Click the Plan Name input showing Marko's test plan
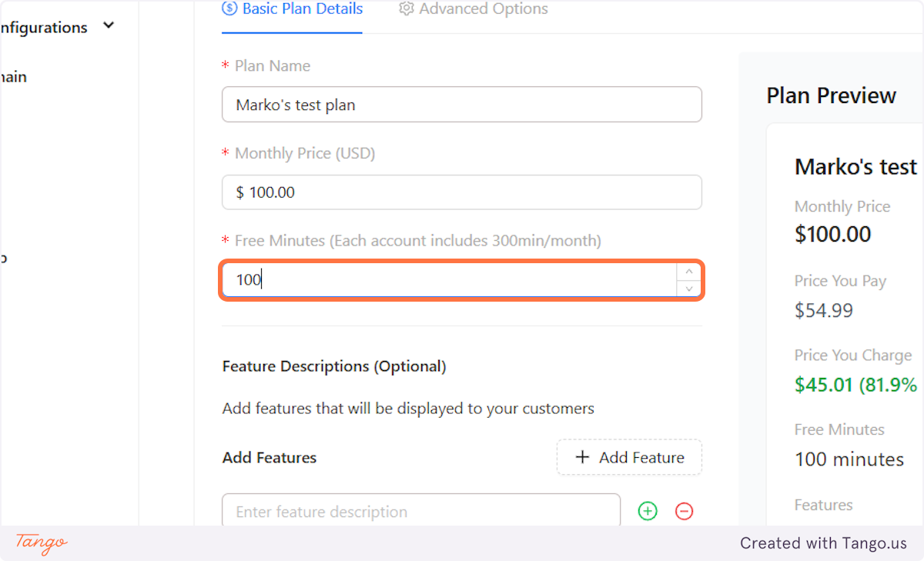 [461, 105]
